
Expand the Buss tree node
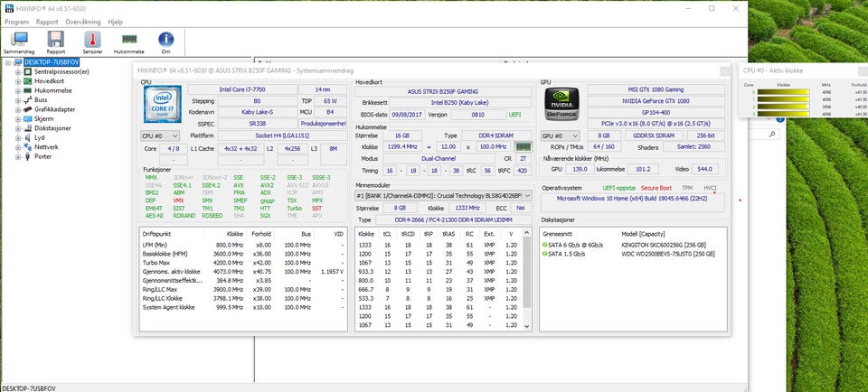(18, 100)
